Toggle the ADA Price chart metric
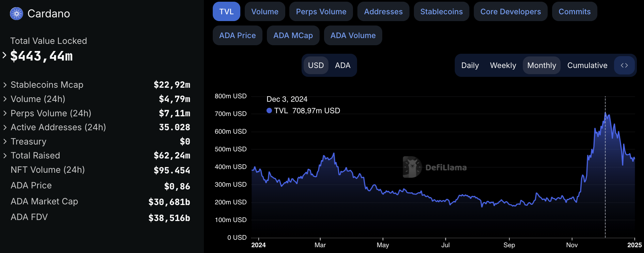The height and width of the screenshot is (253, 644). [x=238, y=35]
